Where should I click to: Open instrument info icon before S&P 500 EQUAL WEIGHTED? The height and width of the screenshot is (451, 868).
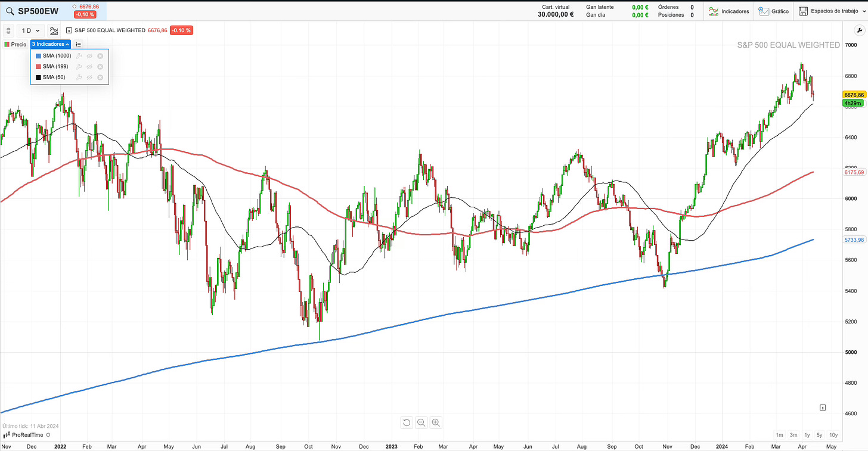pyautogui.click(x=69, y=30)
